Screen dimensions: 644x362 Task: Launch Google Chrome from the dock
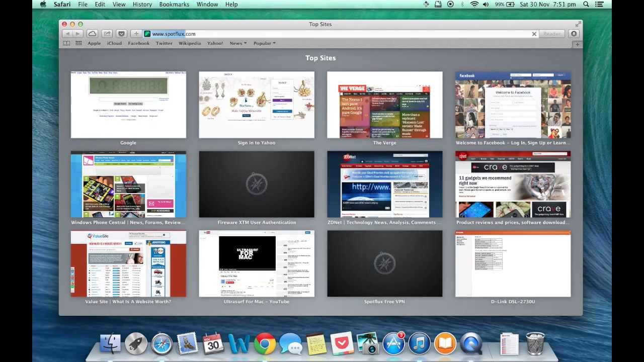[x=265, y=344]
